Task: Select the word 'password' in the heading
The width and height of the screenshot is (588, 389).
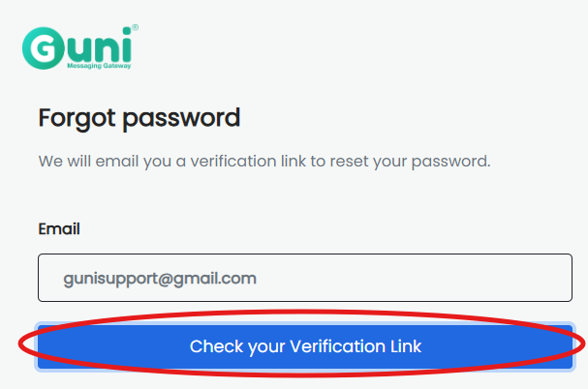Action: pos(181,119)
